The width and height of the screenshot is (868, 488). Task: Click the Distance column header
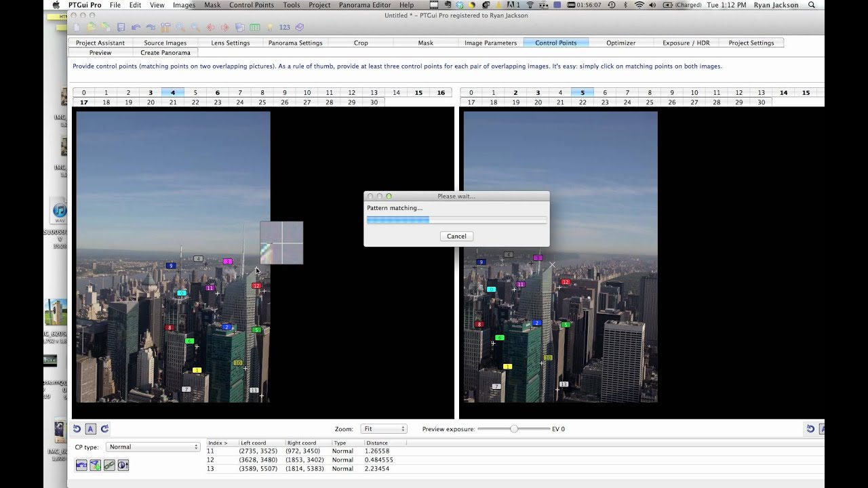pos(385,443)
